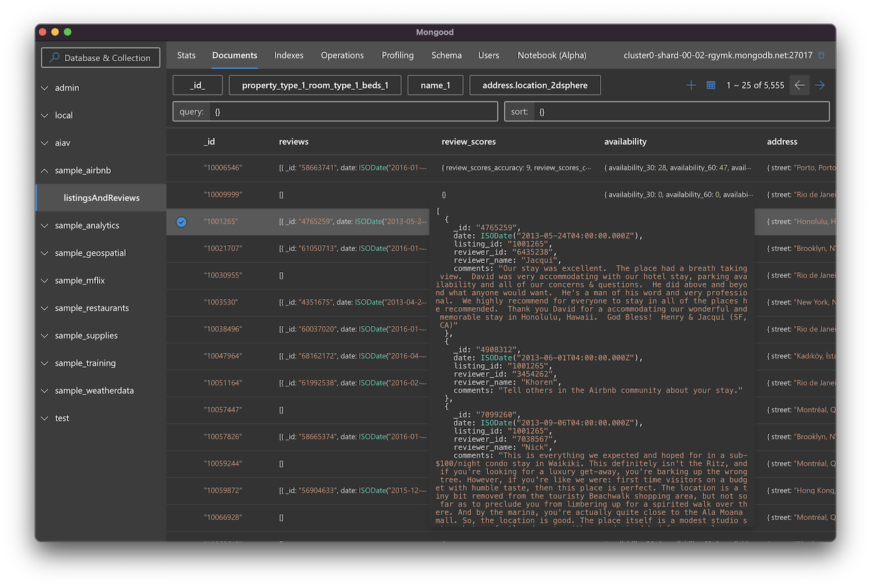Select document row "10047964"

point(298,356)
